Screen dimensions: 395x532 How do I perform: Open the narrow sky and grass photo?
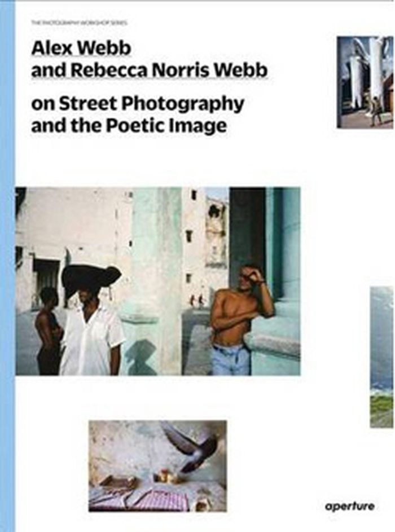381,357
